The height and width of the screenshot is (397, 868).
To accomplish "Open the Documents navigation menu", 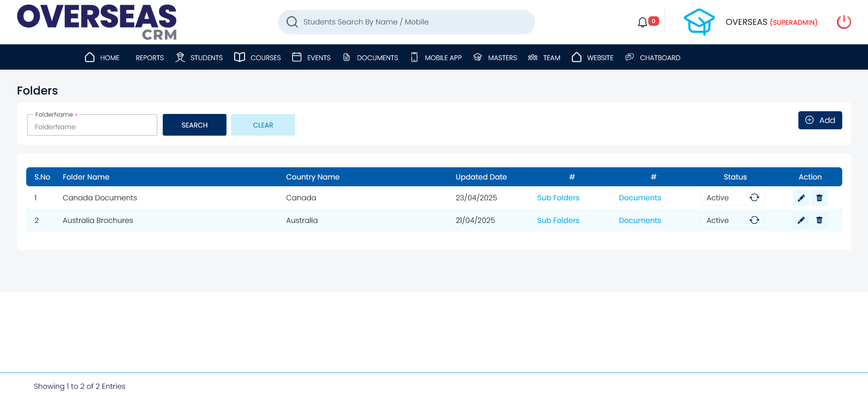I will [x=370, y=57].
